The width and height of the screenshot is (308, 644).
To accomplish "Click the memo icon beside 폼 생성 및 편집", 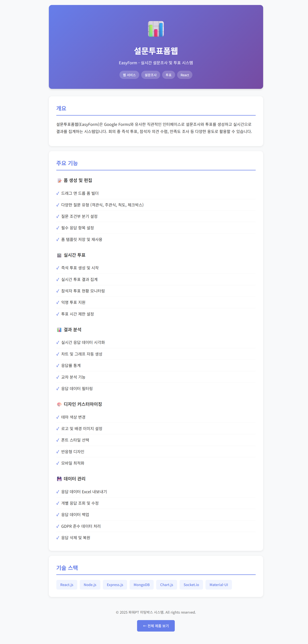I will click(x=59, y=181).
